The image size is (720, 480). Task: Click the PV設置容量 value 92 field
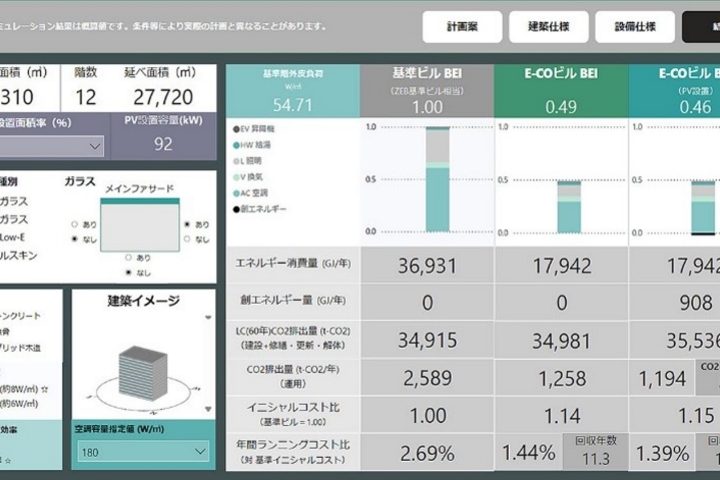162,144
